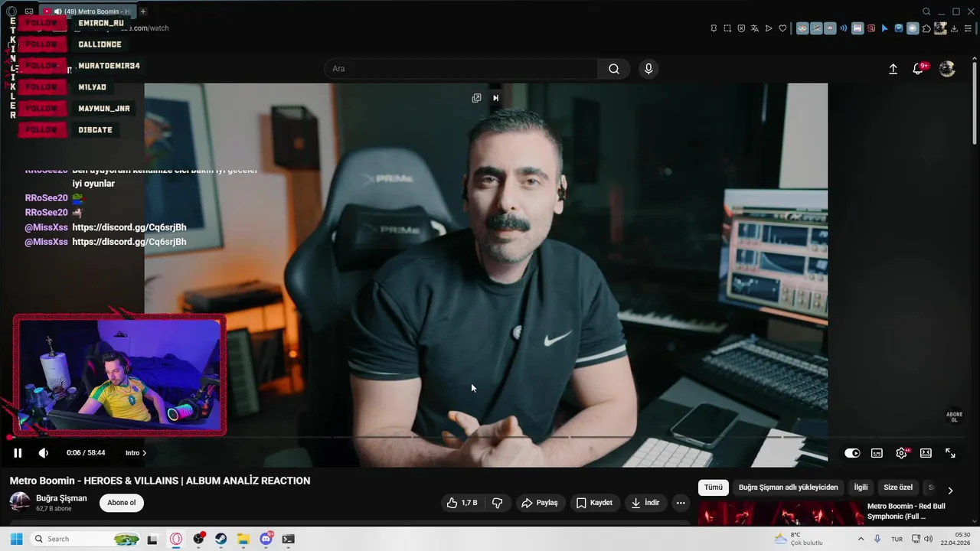The width and height of the screenshot is (980, 551).
Task: Mute the video volume speaker icon
Action: click(44, 453)
